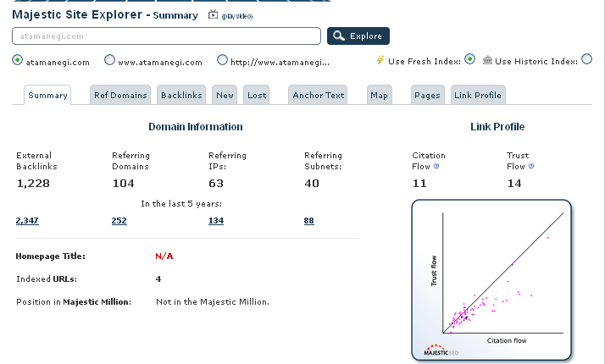
Task: Open the 2,347 backlinks link
Action: 27,221
